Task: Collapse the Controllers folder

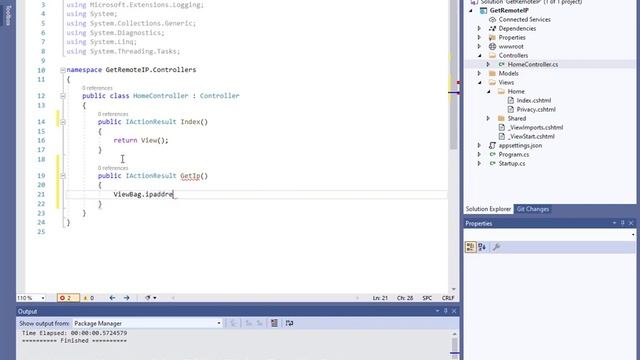Action: click(x=480, y=56)
